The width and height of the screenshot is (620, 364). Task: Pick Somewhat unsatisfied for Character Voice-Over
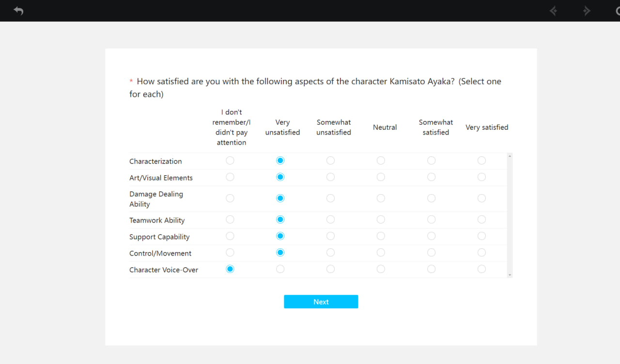(x=330, y=269)
